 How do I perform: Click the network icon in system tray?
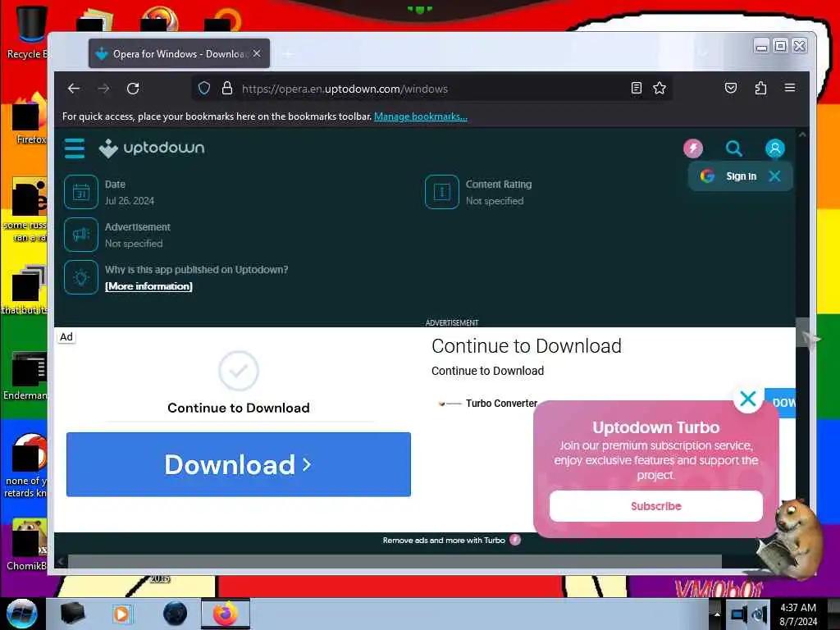tap(739, 614)
